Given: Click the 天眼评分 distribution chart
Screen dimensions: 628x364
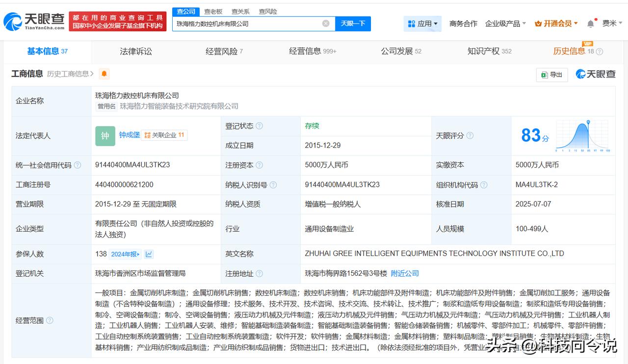Looking at the screenshot, I should click(x=583, y=136).
